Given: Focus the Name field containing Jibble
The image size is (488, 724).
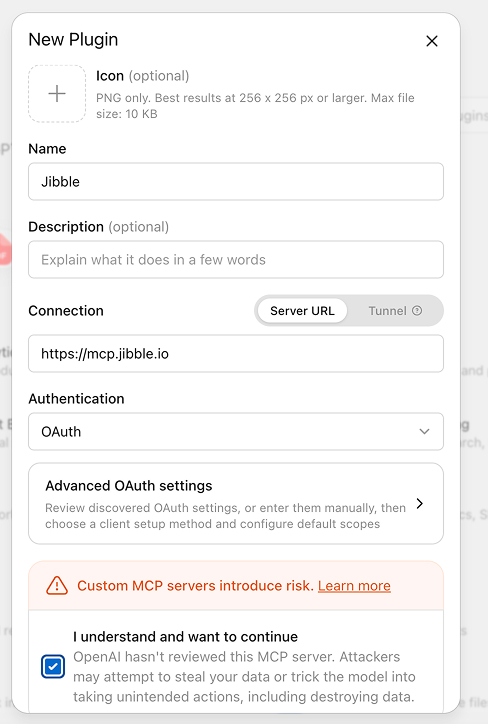Looking at the screenshot, I should click(236, 181).
